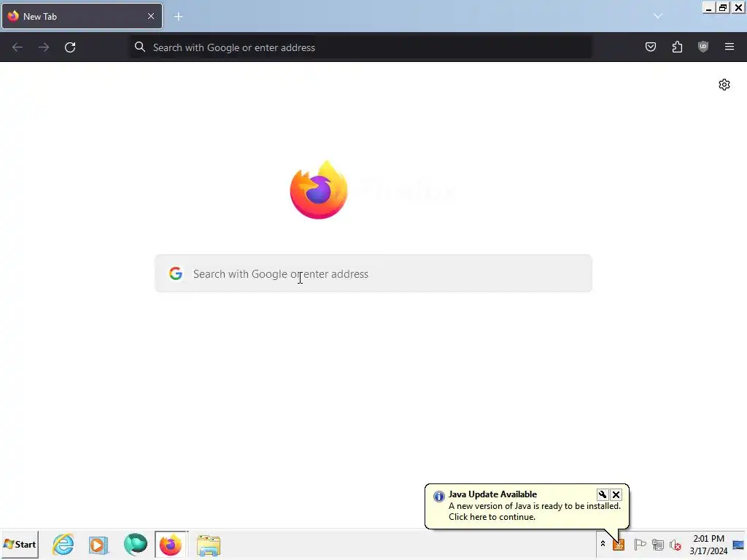Reload the current page
This screenshot has width=747, height=560.
[70, 47]
